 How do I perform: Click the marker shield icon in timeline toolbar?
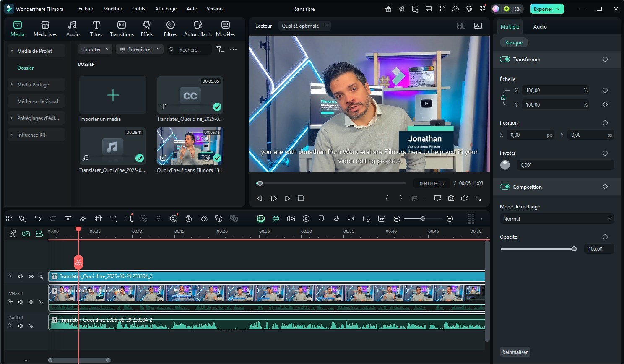(x=321, y=218)
